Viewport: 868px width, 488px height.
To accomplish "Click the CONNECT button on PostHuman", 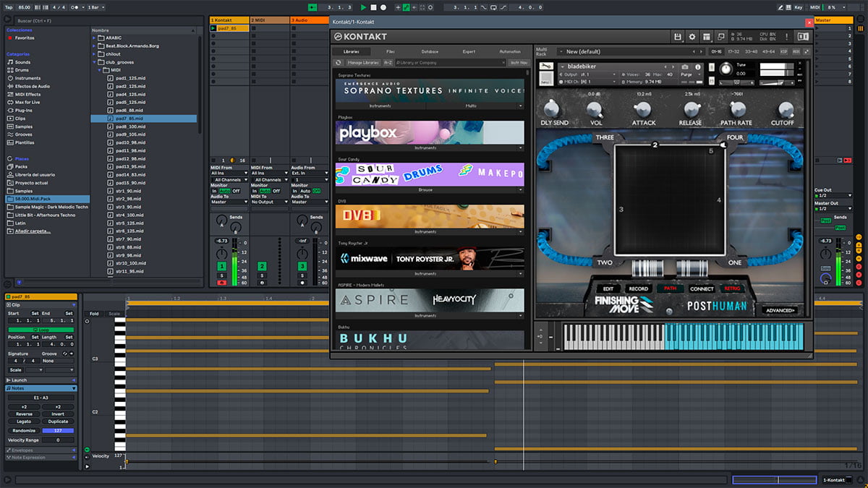I will 702,288.
